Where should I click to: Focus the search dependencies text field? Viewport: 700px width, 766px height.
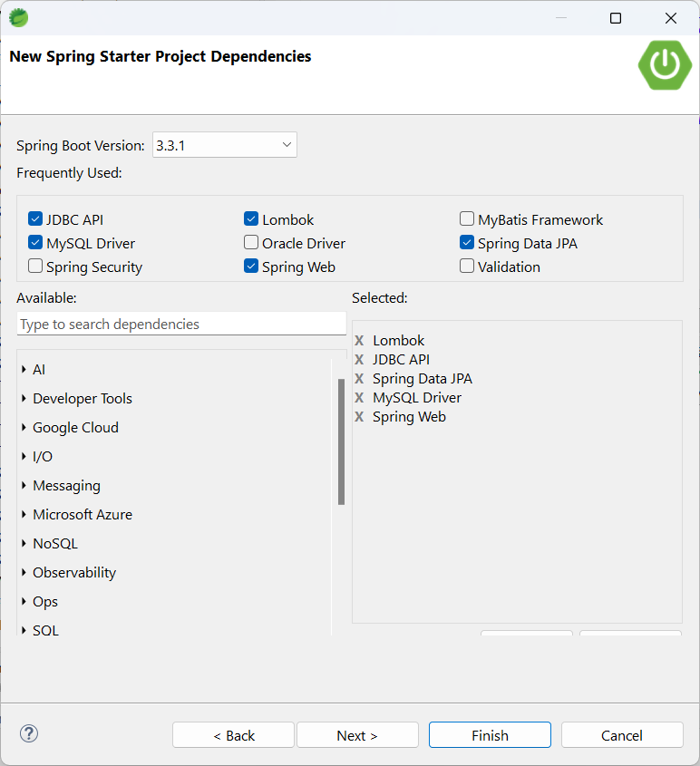point(181,324)
